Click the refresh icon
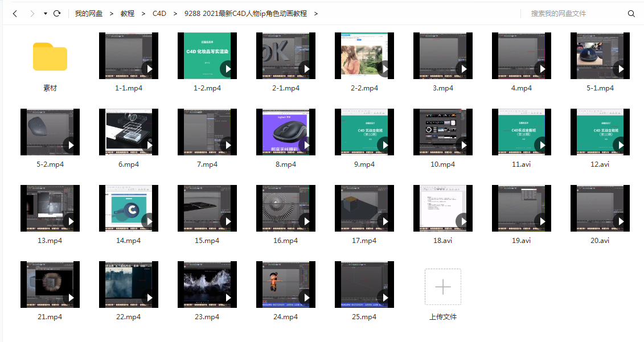Screen dimensions: 644x342 57,13
